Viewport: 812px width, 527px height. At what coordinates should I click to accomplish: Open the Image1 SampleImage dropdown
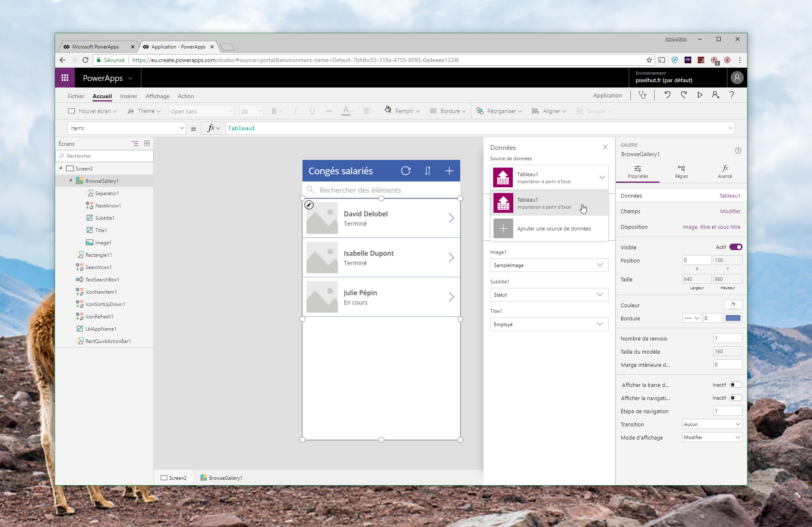coord(549,265)
